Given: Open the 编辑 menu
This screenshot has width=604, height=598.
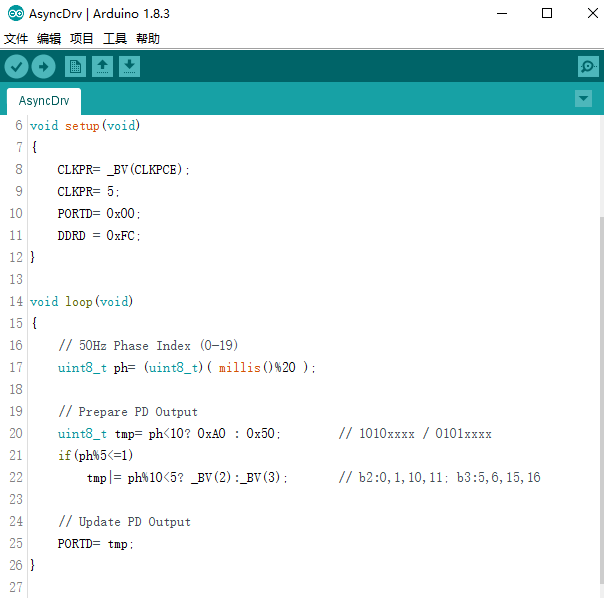Looking at the screenshot, I should tap(49, 39).
